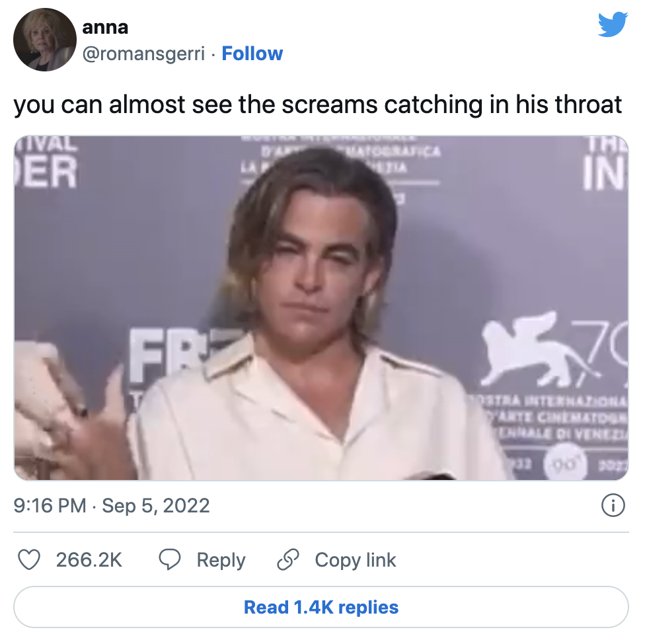Click the dot separator after @romansgerri

[x=213, y=54]
